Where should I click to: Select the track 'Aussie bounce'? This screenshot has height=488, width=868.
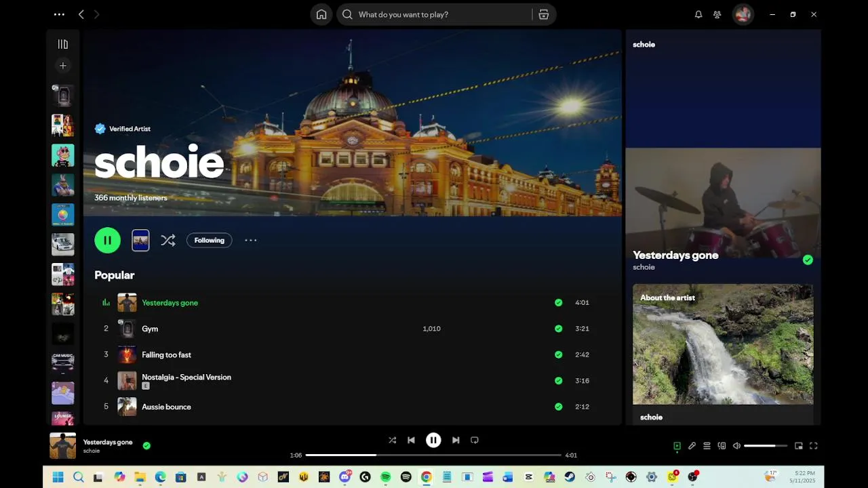[x=166, y=407]
